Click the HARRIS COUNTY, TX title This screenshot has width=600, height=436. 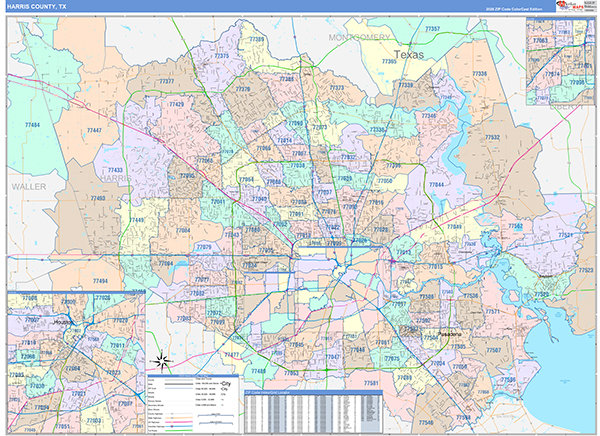tap(36, 7)
